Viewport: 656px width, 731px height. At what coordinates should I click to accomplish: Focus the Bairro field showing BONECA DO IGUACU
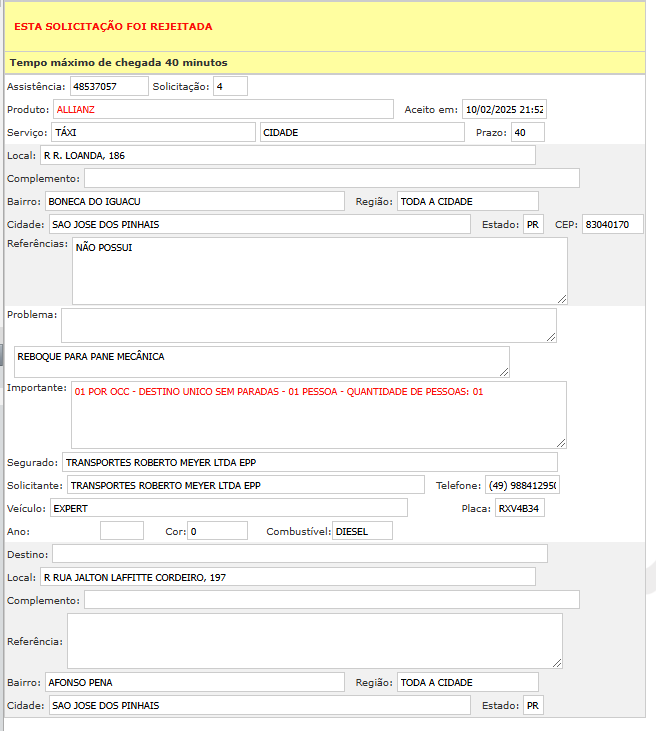(x=194, y=201)
